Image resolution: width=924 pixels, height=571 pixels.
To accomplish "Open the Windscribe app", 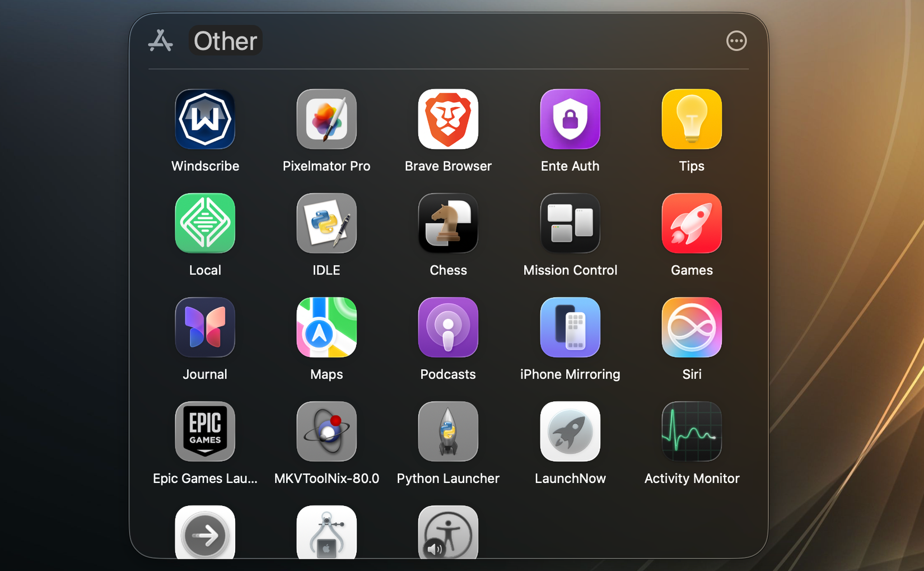I will (205, 119).
